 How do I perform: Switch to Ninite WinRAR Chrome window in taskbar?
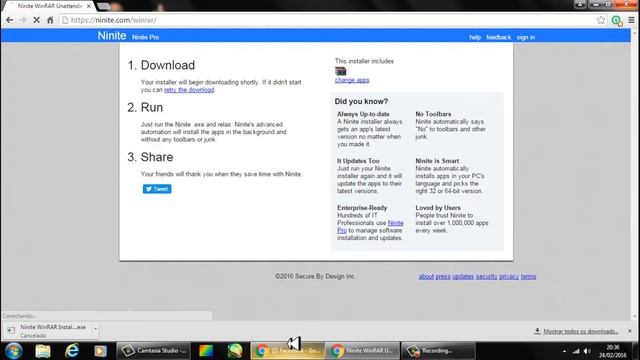(x=362, y=351)
